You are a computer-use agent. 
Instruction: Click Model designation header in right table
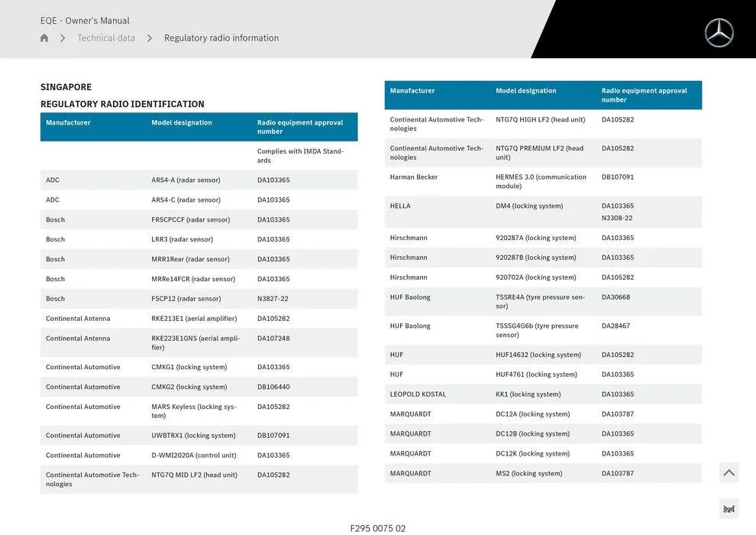[x=526, y=91]
